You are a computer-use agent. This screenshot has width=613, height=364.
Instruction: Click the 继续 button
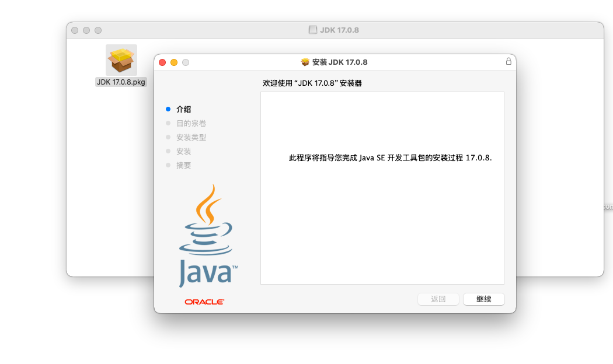point(483,299)
